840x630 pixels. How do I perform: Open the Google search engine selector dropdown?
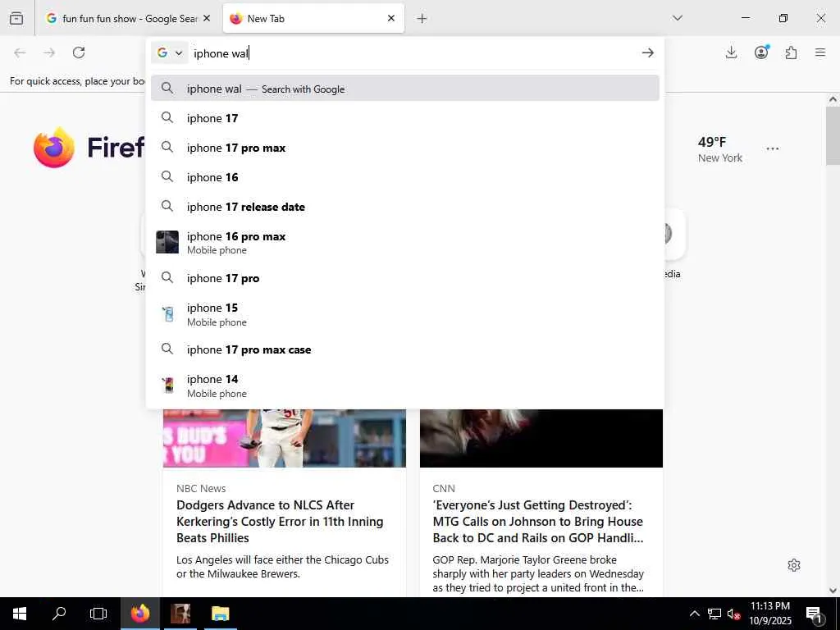tap(170, 52)
